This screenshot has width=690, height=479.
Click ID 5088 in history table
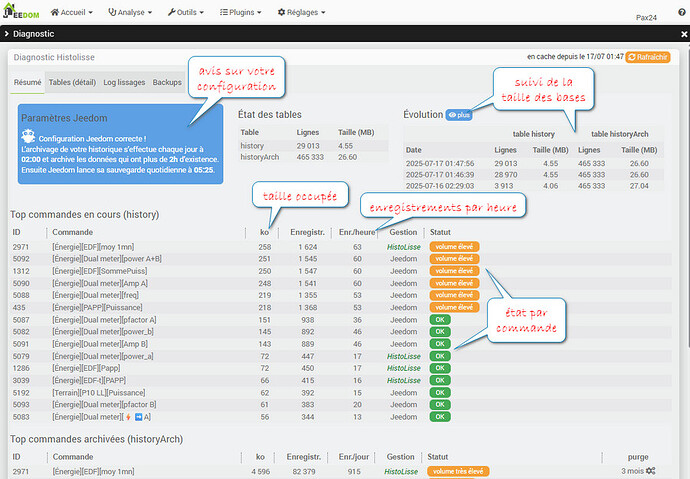click(x=21, y=295)
